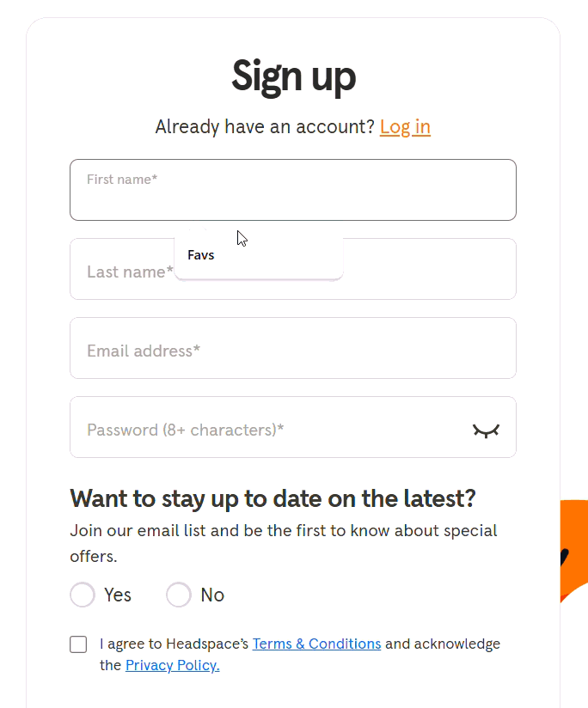Click the Sign up page heading
588x708 pixels.
pos(293,76)
